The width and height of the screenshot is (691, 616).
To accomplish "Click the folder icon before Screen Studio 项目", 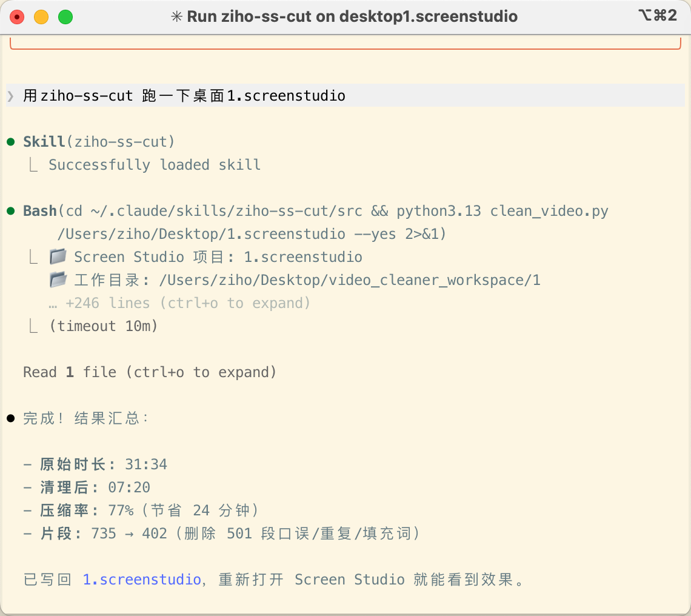I will click(x=58, y=257).
